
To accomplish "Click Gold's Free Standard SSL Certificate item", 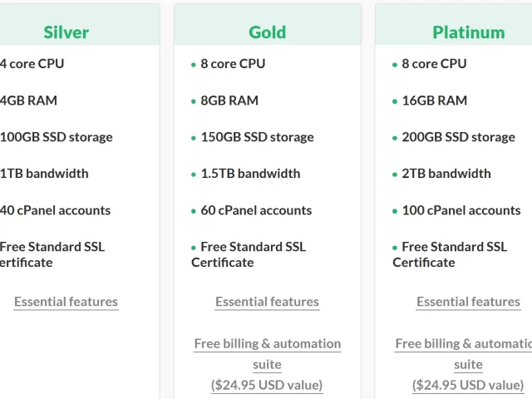I will click(249, 254).
